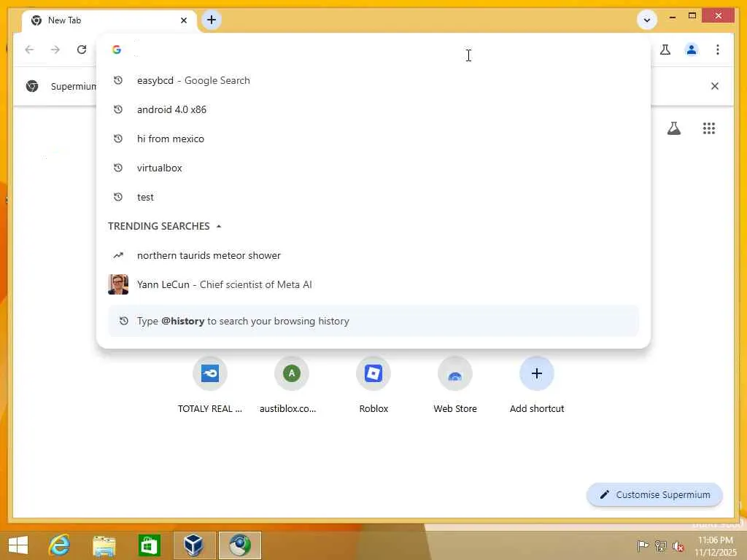Open the Roblox shortcut tile
Image resolution: width=747 pixels, height=560 pixels.
[373, 386]
